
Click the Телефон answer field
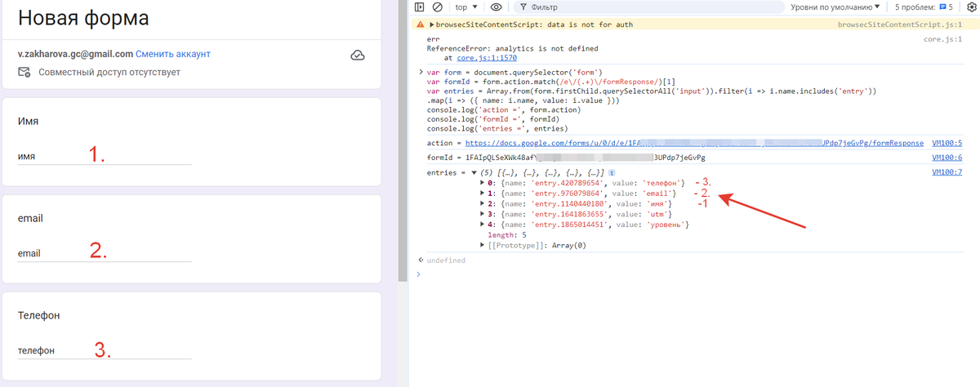point(105,350)
